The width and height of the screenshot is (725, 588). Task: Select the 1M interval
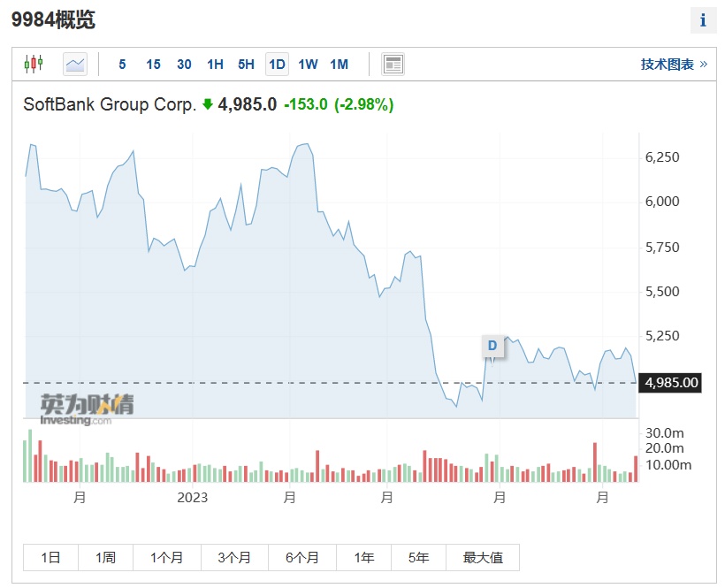339,65
